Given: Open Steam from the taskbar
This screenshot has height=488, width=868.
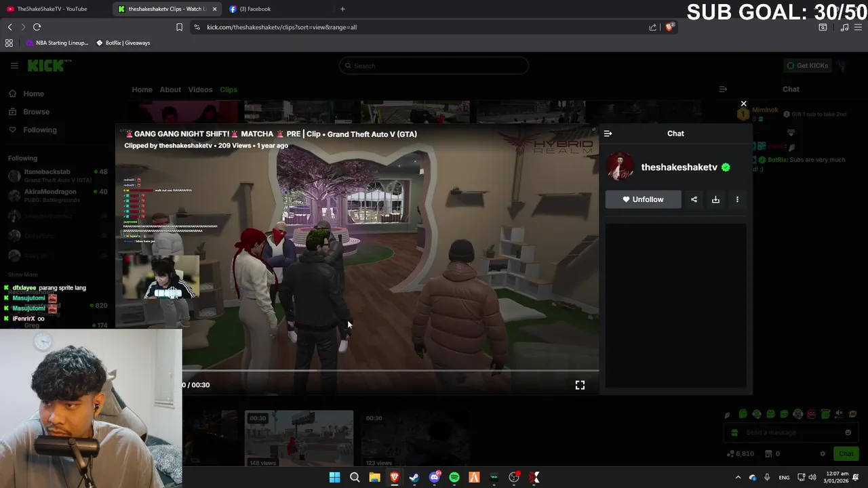Looking at the screenshot, I should coord(414,477).
